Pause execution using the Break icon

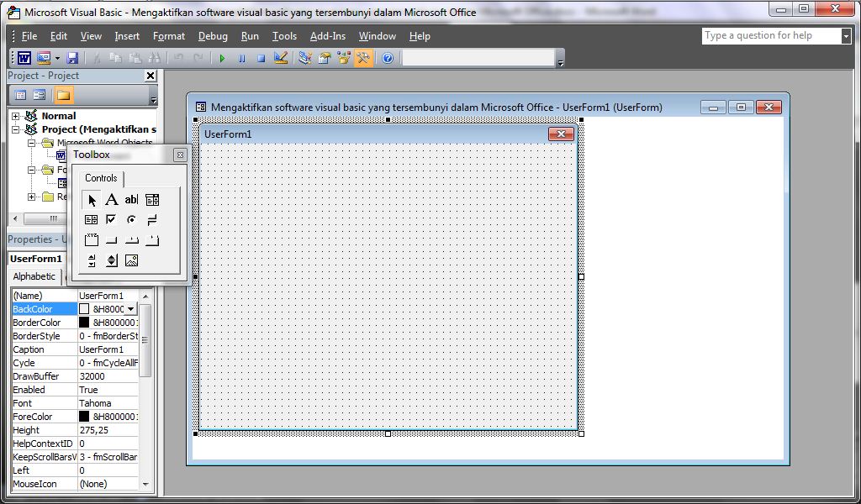coord(242,57)
